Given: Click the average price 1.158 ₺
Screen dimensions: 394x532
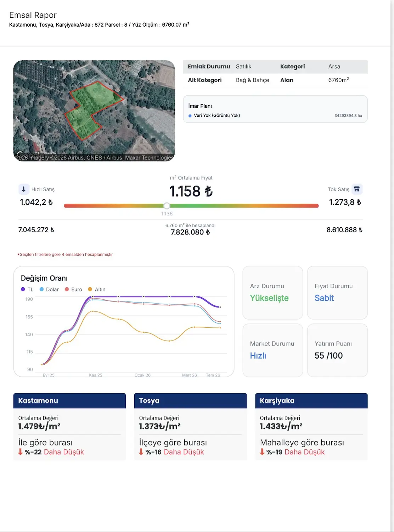Looking at the screenshot, I should pos(191,192).
